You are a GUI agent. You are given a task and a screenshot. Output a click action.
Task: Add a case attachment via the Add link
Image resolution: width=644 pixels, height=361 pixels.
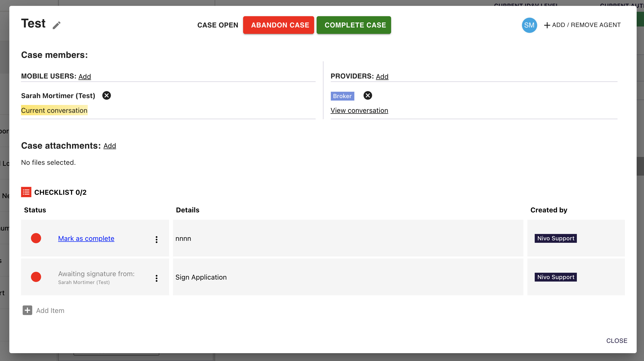[110, 146]
